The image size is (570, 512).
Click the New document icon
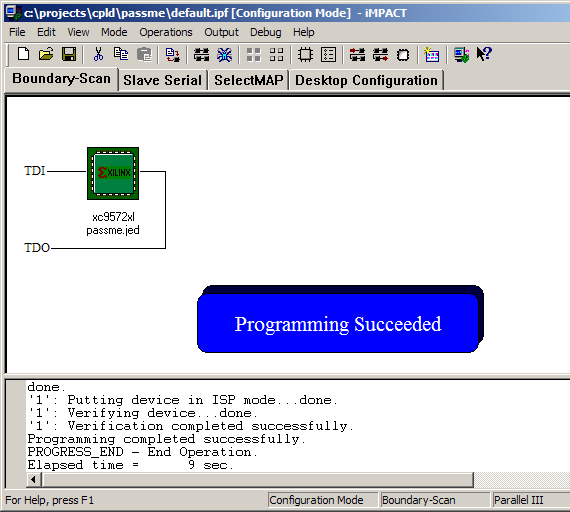point(24,55)
